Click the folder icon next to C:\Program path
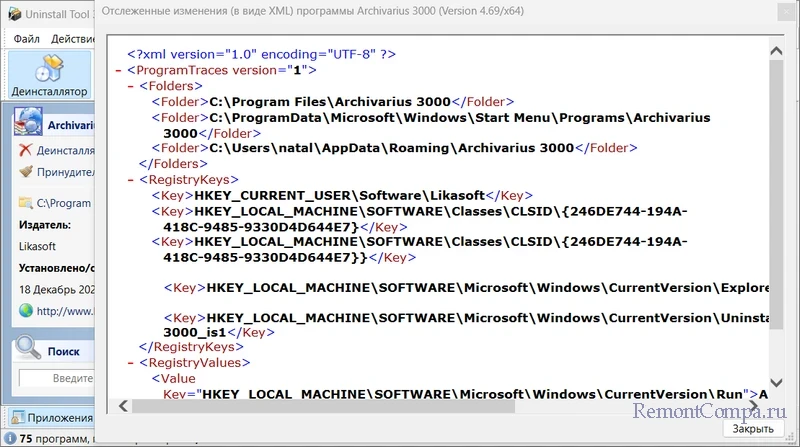Image resolution: width=800 pixels, height=447 pixels. click(x=26, y=203)
